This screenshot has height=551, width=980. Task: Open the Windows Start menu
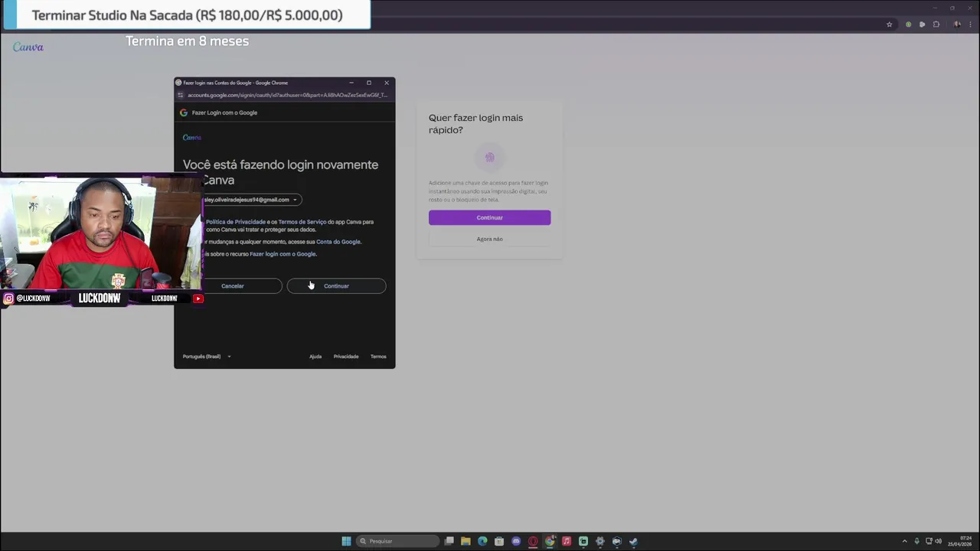(x=346, y=541)
